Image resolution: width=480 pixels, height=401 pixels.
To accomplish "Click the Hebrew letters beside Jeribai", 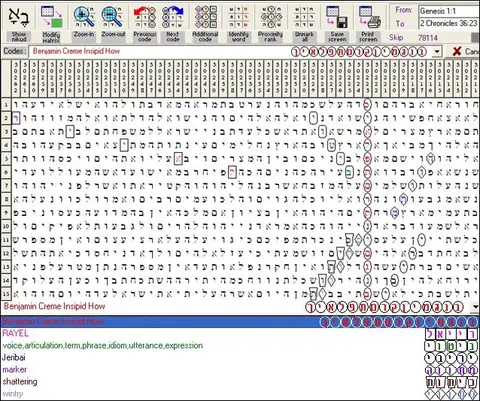I will point(452,358).
